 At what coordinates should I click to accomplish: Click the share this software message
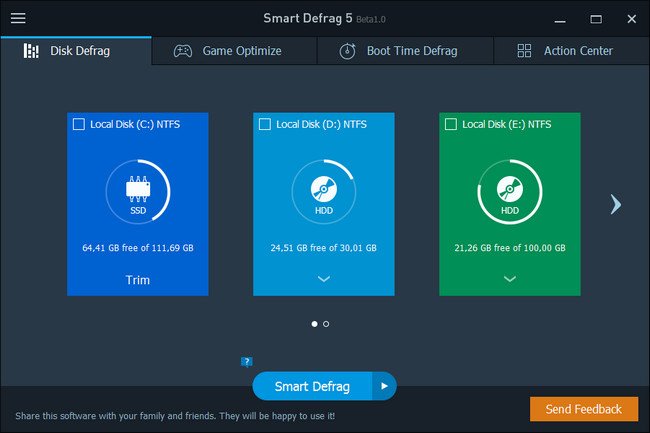pos(175,416)
